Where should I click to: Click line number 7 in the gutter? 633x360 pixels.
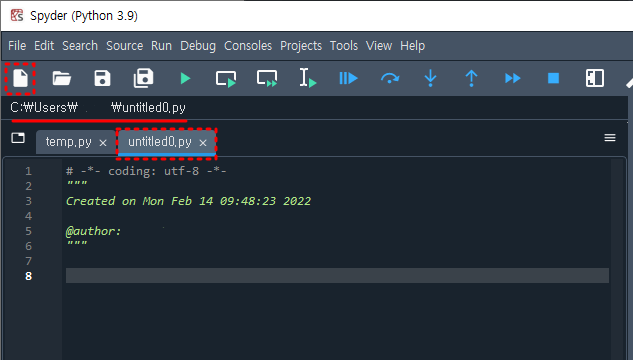point(28,261)
